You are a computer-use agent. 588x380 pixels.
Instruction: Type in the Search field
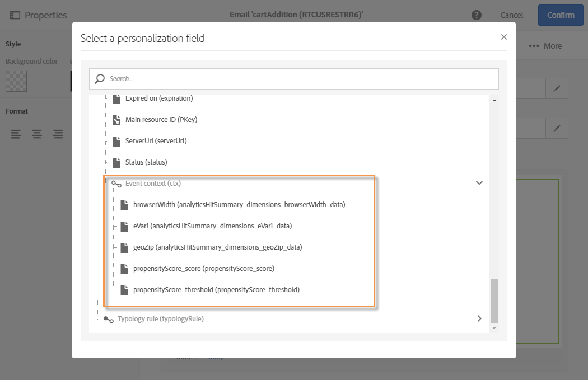pyautogui.click(x=300, y=79)
